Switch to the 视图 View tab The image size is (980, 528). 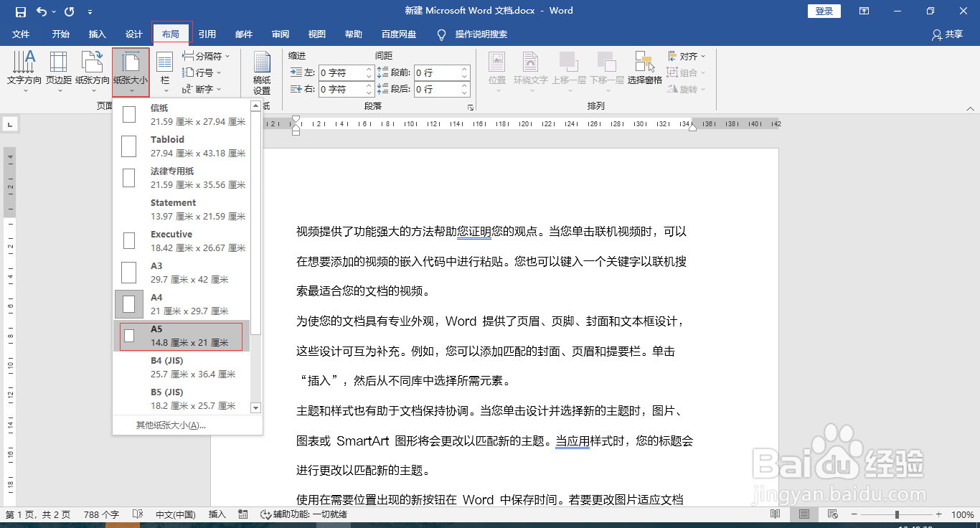coord(316,34)
